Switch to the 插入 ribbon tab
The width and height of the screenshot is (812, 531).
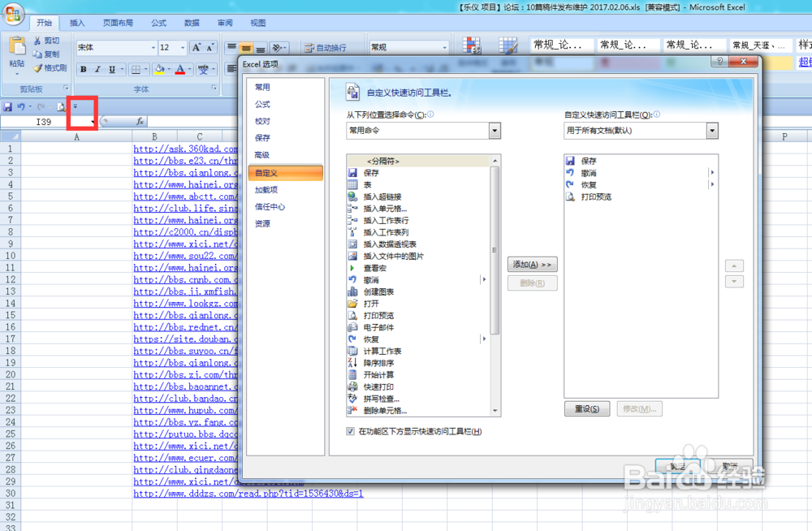[77, 23]
